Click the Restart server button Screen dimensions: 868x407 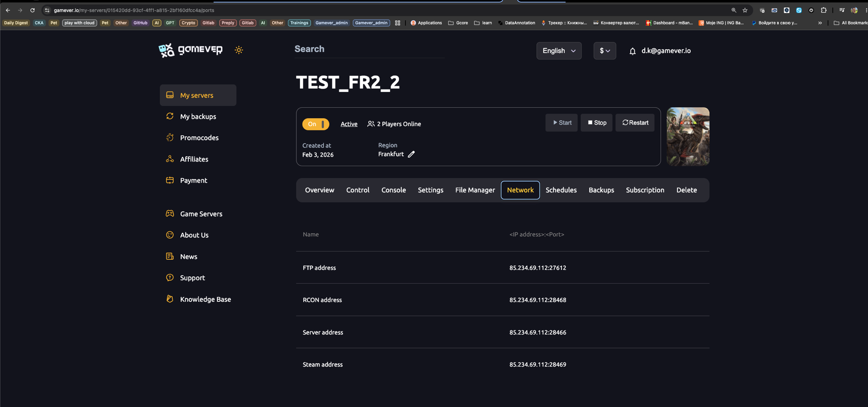(635, 123)
